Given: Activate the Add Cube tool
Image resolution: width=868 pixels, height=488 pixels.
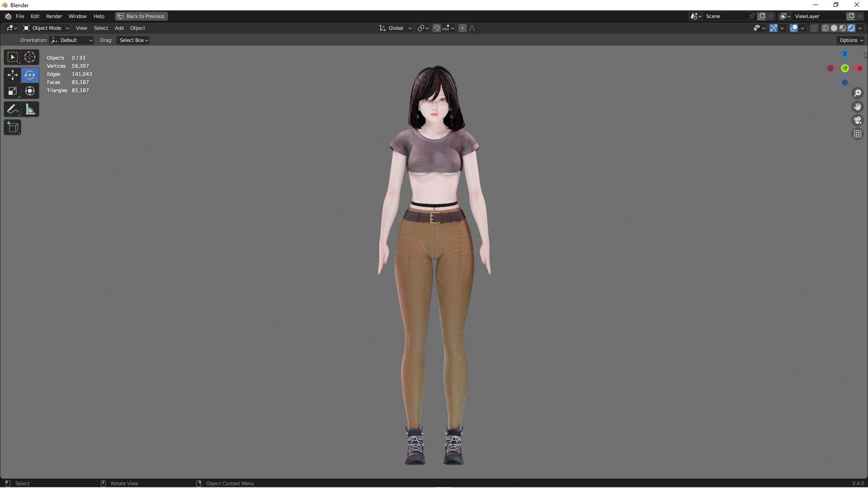Looking at the screenshot, I should (x=13, y=127).
